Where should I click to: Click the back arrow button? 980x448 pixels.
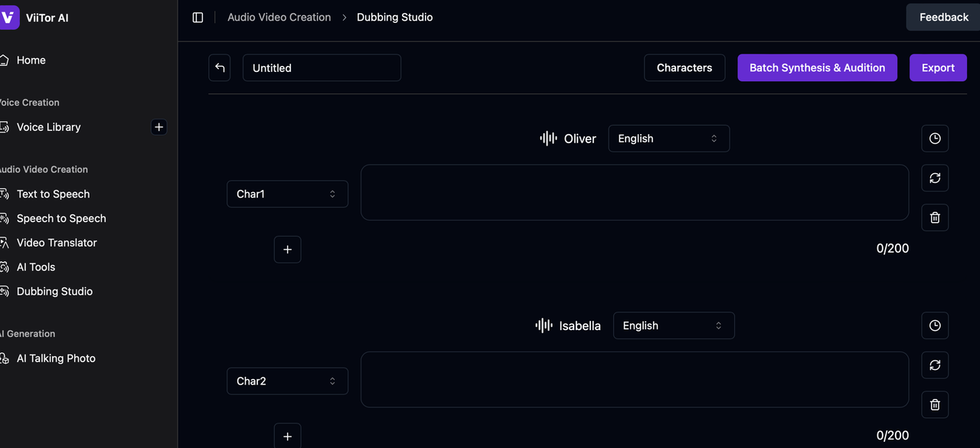220,67
